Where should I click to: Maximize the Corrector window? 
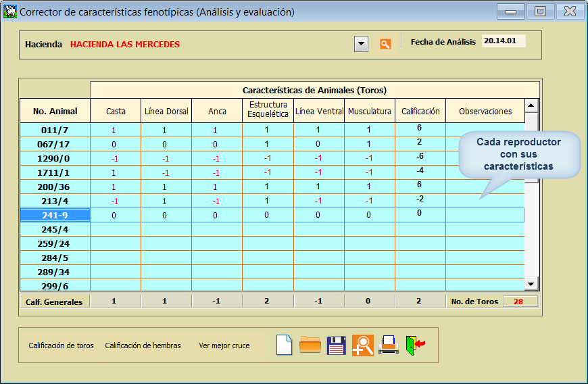(540, 11)
